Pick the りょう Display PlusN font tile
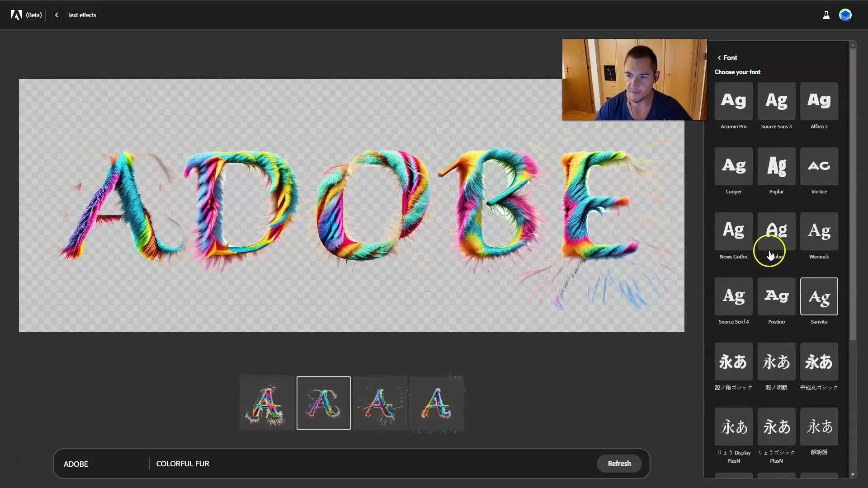The height and width of the screenshot is (488, 868). pos(733,426)
